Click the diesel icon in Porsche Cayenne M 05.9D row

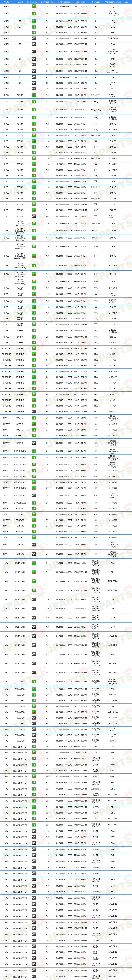click(34, 411)
